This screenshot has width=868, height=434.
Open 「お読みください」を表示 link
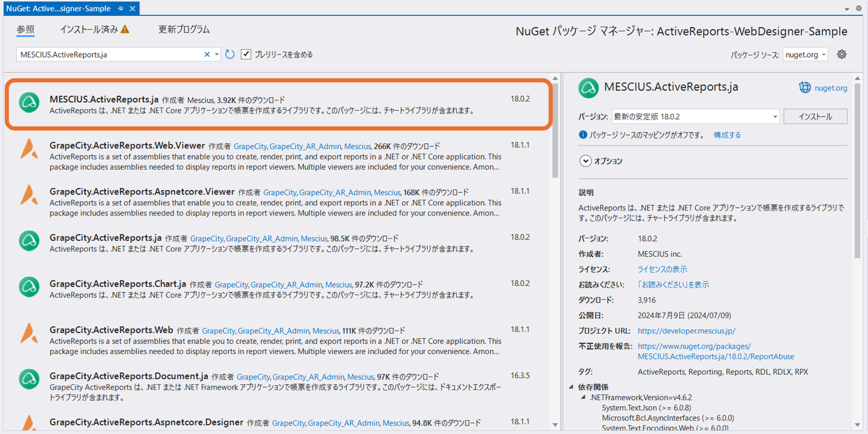click(673, 285)
